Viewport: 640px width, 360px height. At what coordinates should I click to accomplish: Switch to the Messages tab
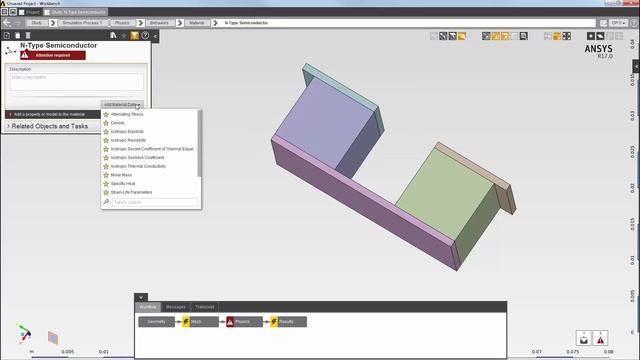tap(176, 307)
